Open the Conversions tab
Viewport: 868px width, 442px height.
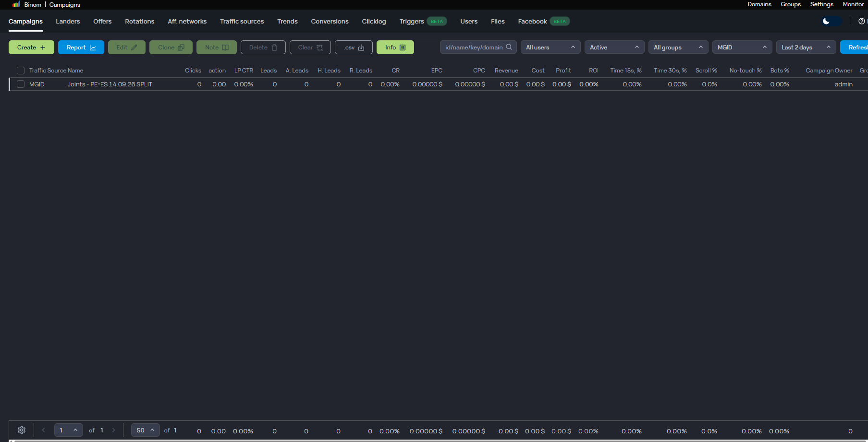point(330,22)
